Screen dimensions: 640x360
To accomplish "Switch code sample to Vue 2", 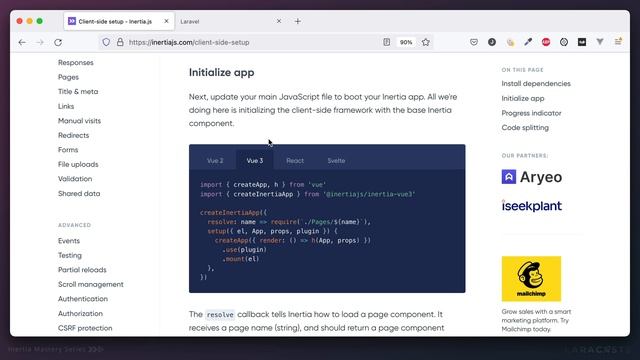I will (x=215, y=161).
